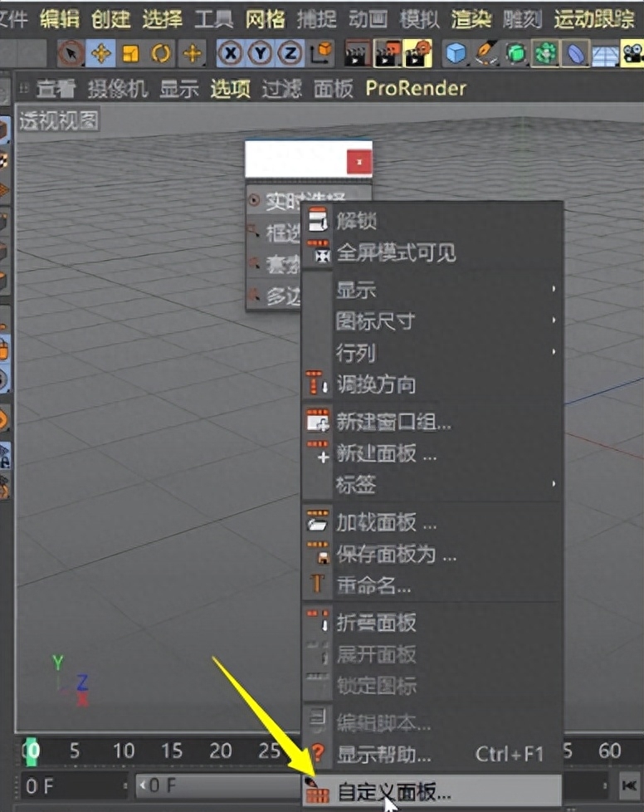The image size is (644, 812).
Task: Open the floor environment icon
Action: click(x=605, y=54)
